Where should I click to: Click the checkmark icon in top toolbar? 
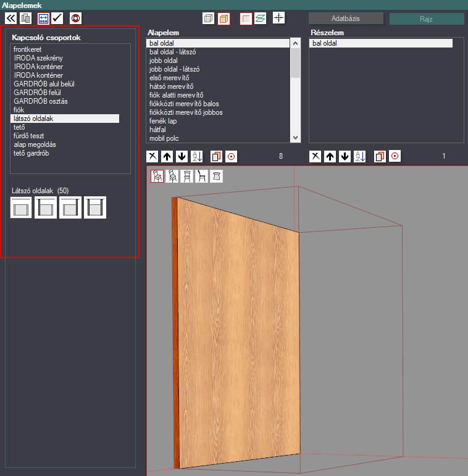click(57, 18)
